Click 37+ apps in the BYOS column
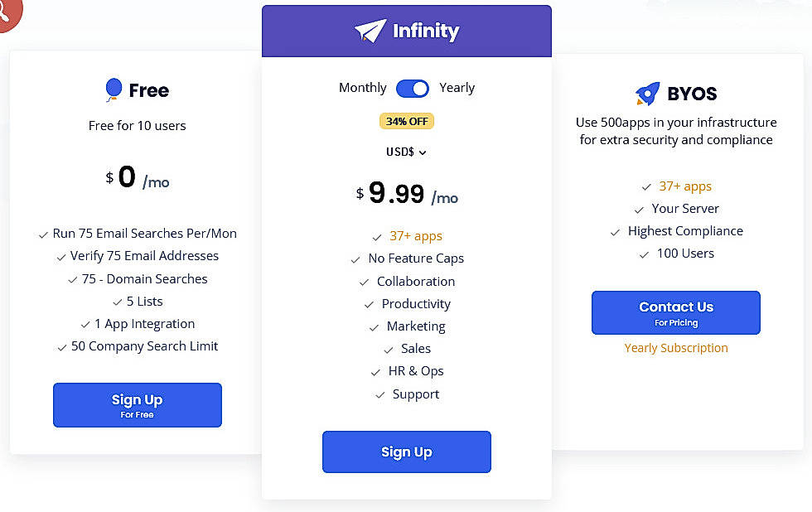Screen dimensions: 812x512 (x=684, y=186)
